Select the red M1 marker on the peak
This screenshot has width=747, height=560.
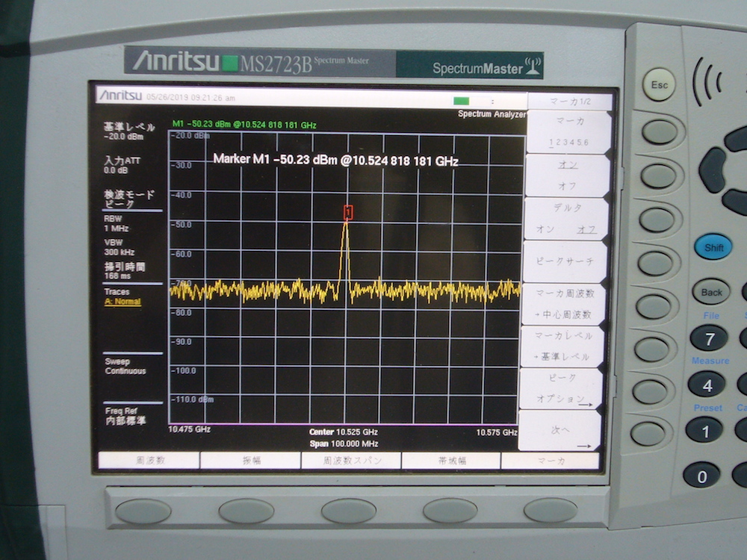pos(347,212)
